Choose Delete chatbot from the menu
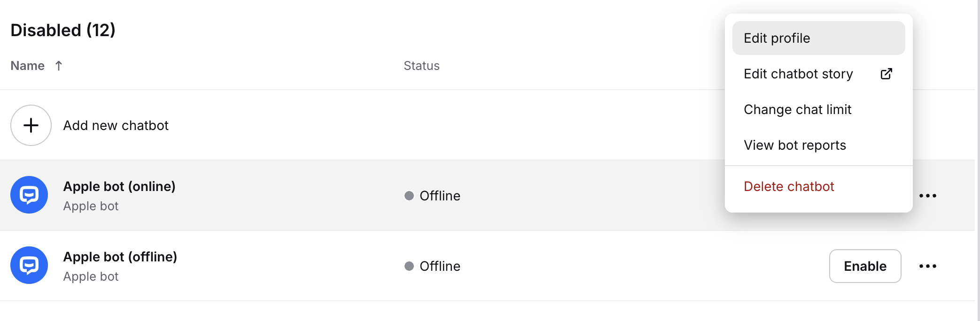The image size is (980, 321). (789, 186)
